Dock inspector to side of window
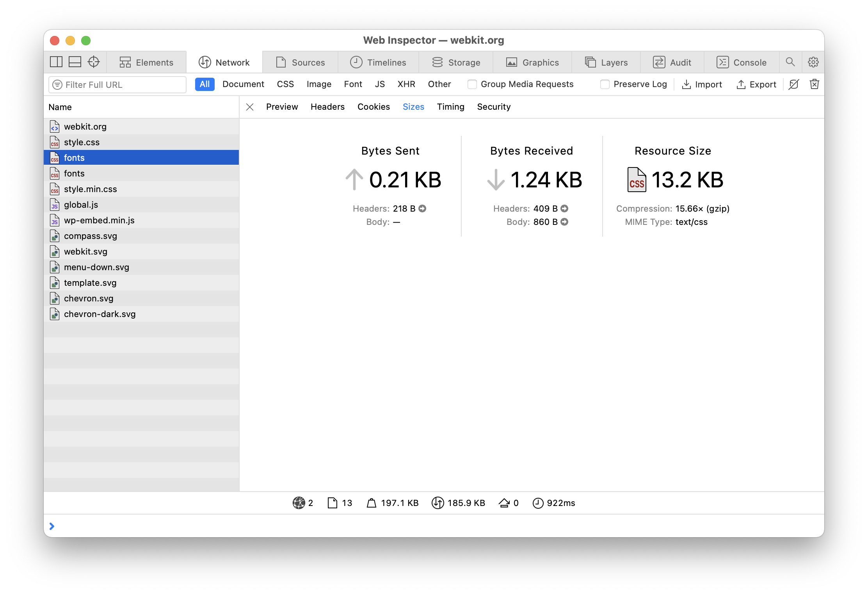The height and width of the screenshot is (595, 868). click(x=56, y=62)
